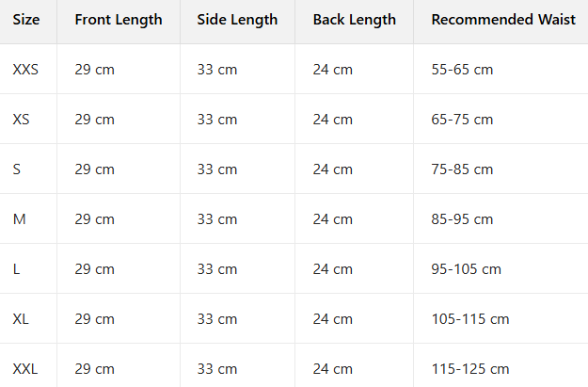Click the 65-75 cm waist value
Image resolution: width=588 pixels, height=387 pixels.
pyautogui.click(x=462, y=120)
